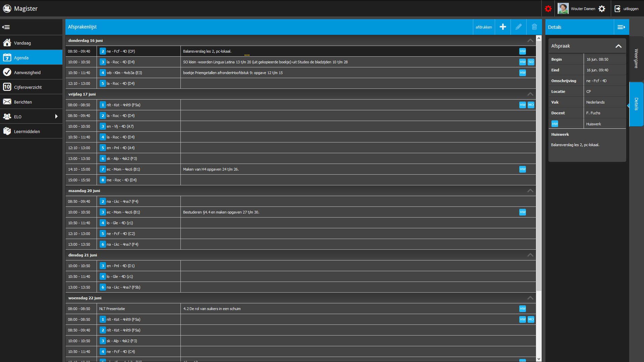644x362 pixels.
Task: Collapse the donderdag 16 juni section
Action: click(x=530, y=41)
